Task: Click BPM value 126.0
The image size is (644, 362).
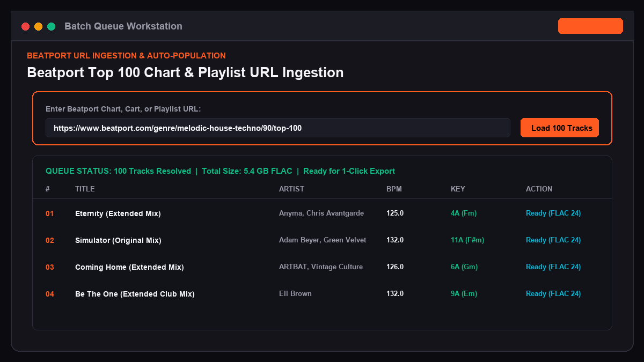Action: [x=395, y=267]
